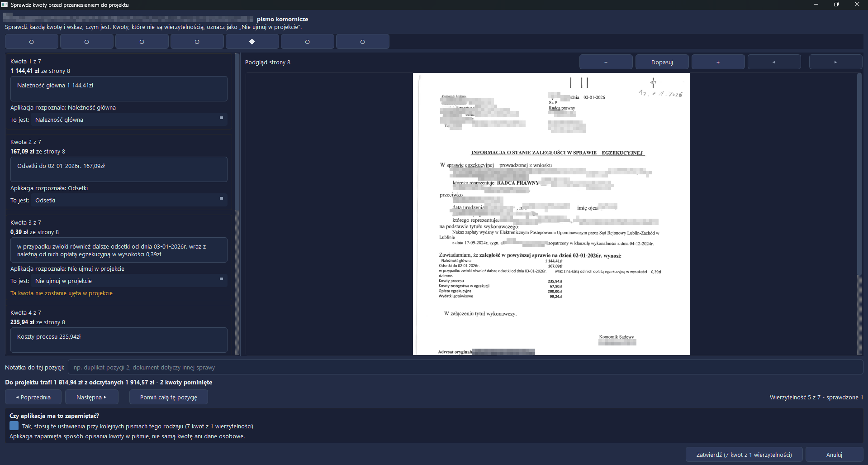Go back with the Poprzednia button

pyautogui.click(x=33, y=397)
